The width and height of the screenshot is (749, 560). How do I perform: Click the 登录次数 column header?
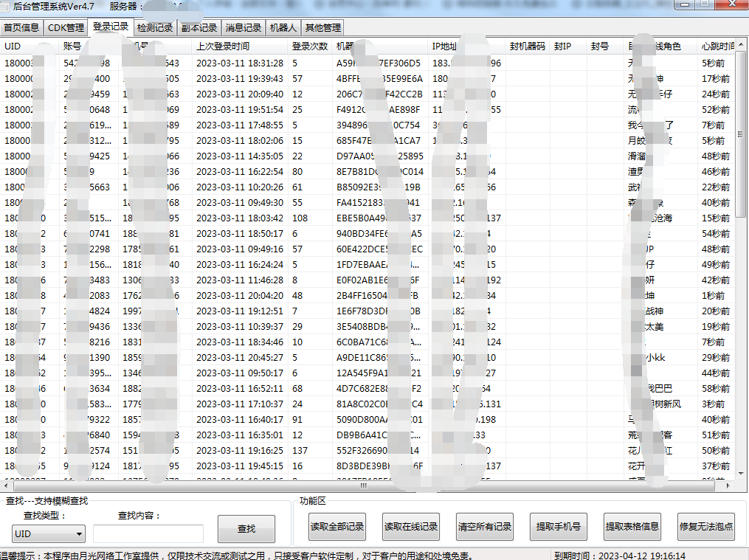pos(310,46)
